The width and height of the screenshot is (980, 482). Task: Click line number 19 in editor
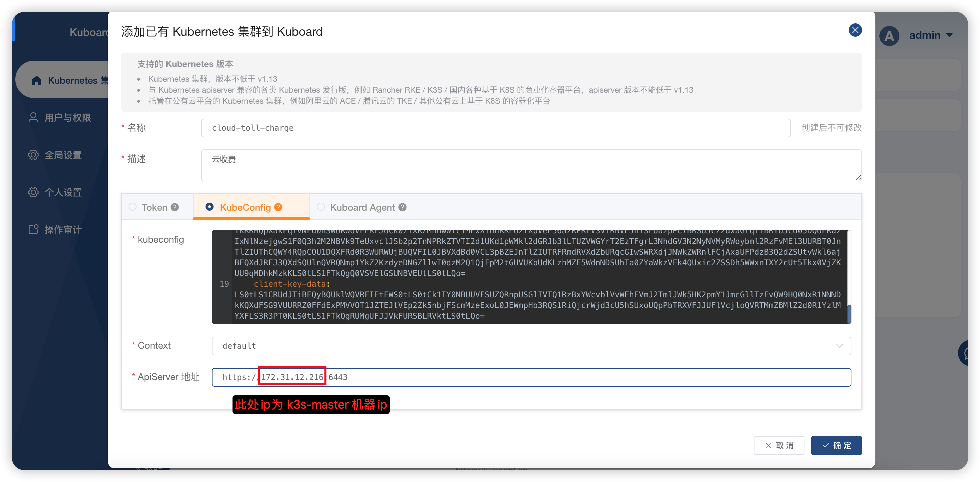pyautogui.click(x=224, y=284)
